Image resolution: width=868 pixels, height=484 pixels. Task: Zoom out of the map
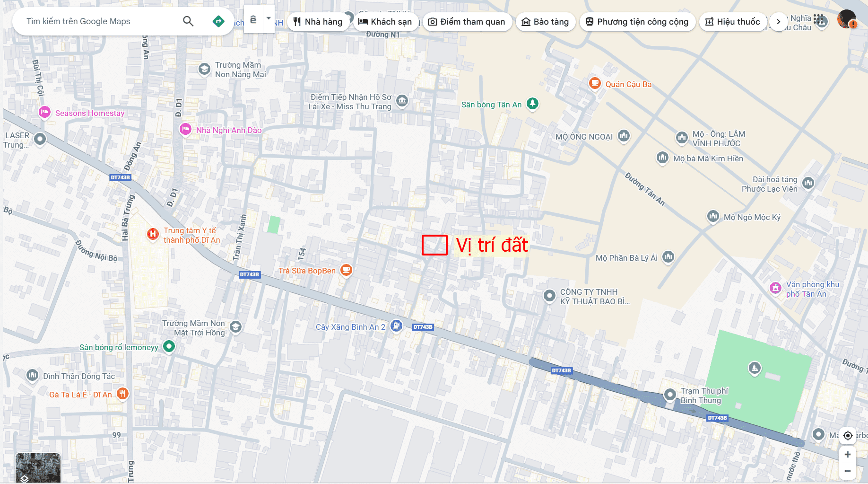848,471
